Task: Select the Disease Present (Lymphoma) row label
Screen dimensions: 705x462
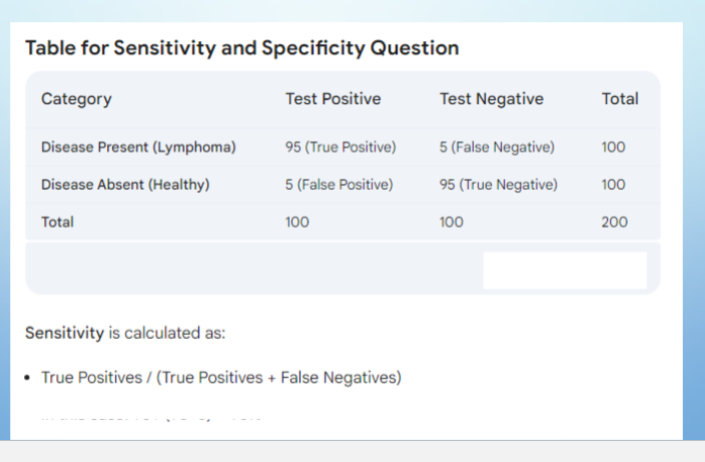Action: coord(138,147)
